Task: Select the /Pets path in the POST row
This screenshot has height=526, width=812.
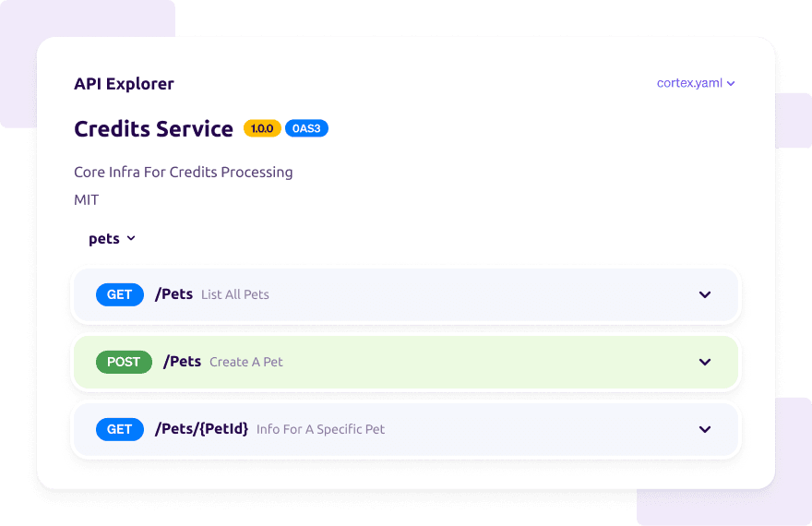Action: (183, 362)
